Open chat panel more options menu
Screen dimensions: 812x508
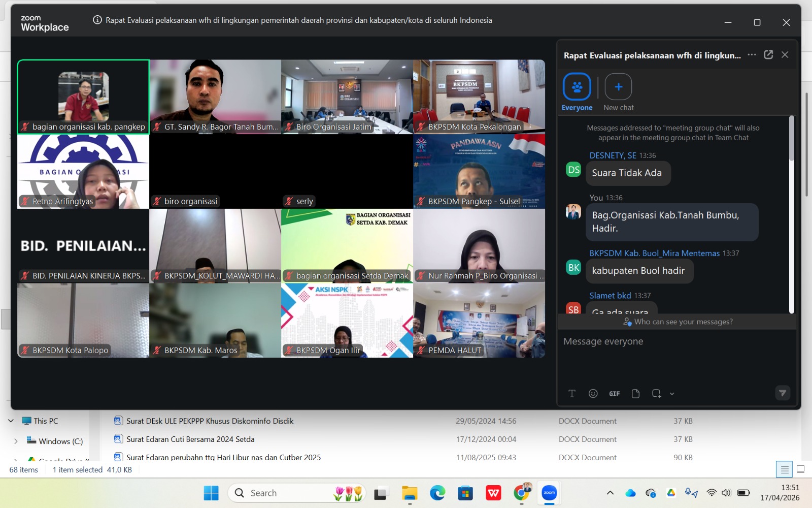(x=752, y=55)
